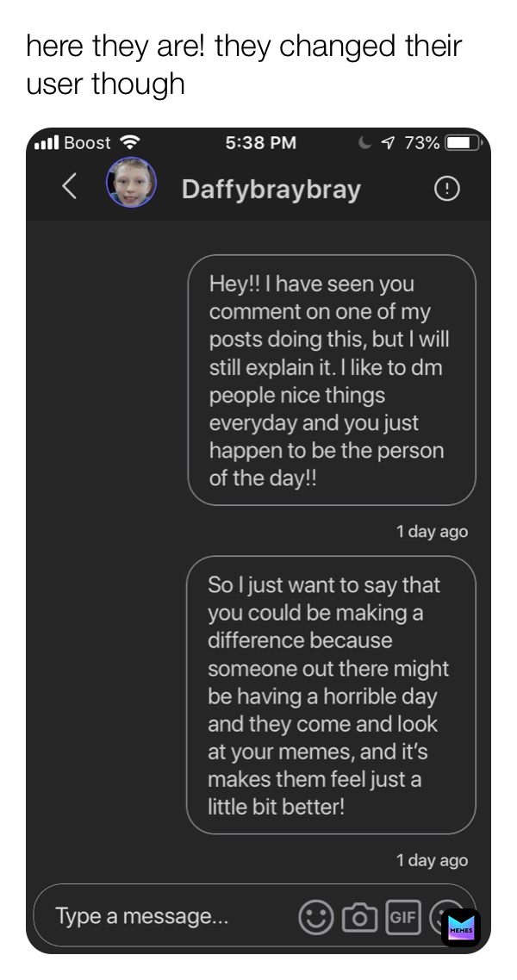Tap the first '1 day ago' timestamp
This screenshot has width=517, height=980.
click(432, 532)
